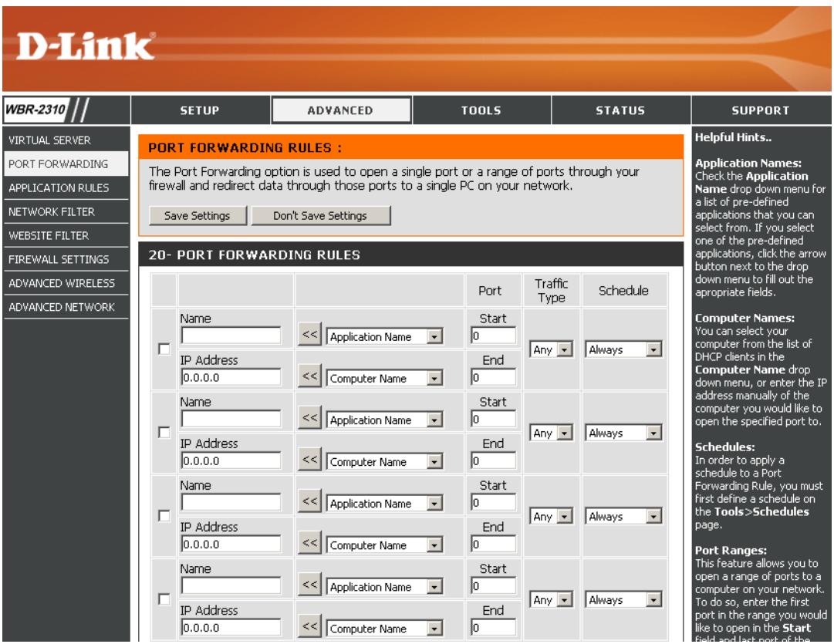
Task: Switch to the TOOLS tab
Action: [481, 110]
